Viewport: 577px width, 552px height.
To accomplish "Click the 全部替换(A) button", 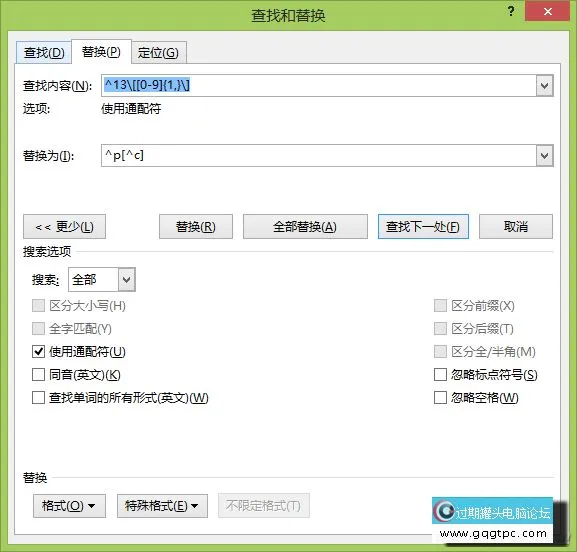I will tap(305, 227).
